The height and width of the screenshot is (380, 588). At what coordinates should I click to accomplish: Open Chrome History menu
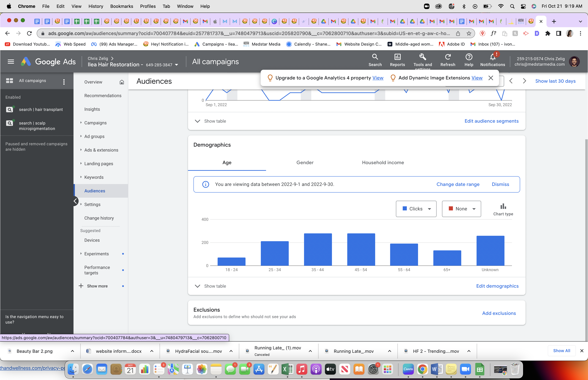(96, 6)
